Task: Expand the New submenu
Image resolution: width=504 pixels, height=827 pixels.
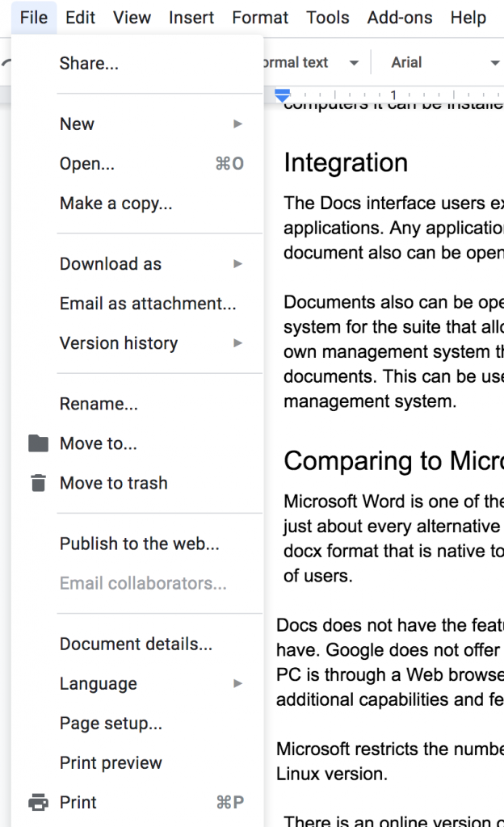Action: click(x=137, y=124)
